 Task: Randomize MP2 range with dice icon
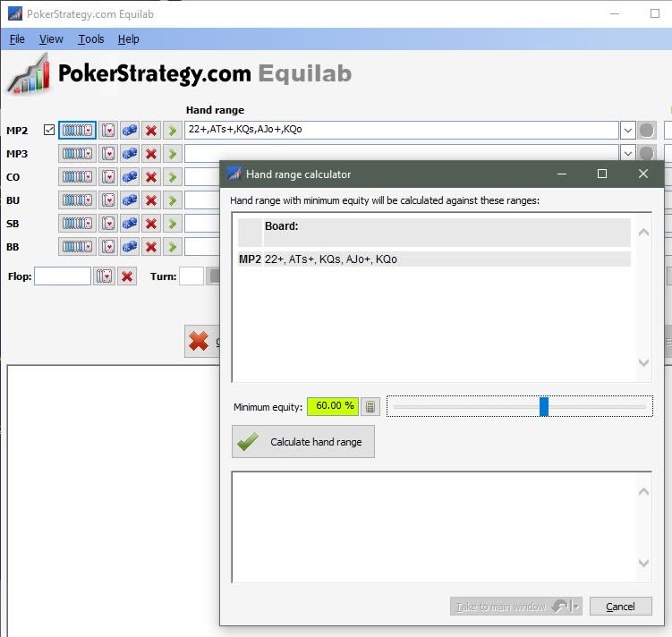pyautogui.click(x=130, y=131)
